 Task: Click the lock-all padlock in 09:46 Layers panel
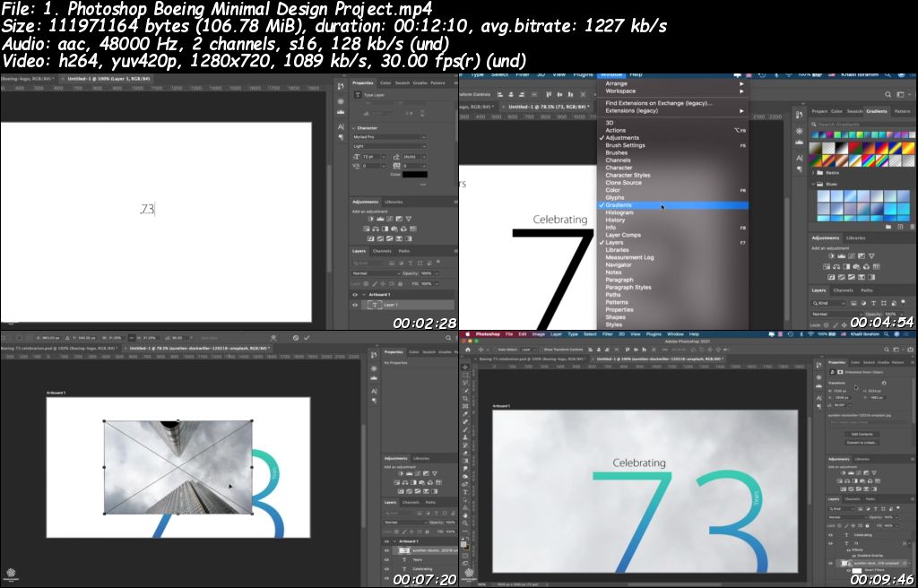tap(867, 526)
